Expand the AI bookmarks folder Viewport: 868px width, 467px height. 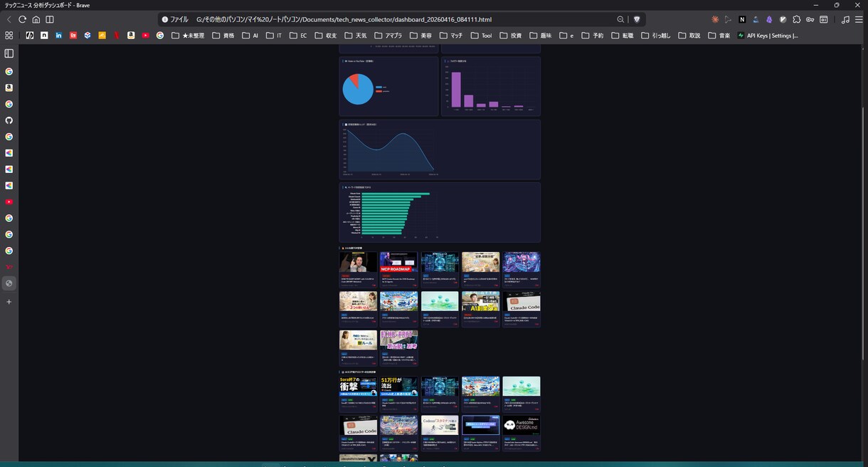250,35
